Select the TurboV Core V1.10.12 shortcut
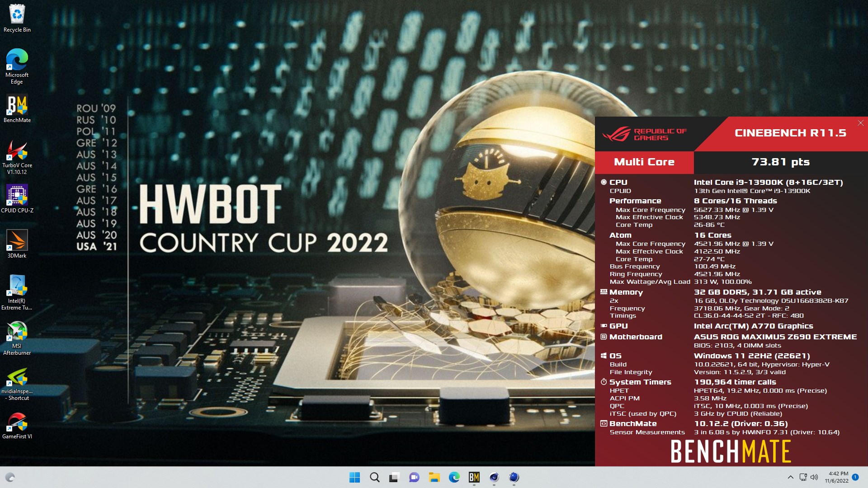This screenshot has height=488, width=868. click(x=17, y=157)
